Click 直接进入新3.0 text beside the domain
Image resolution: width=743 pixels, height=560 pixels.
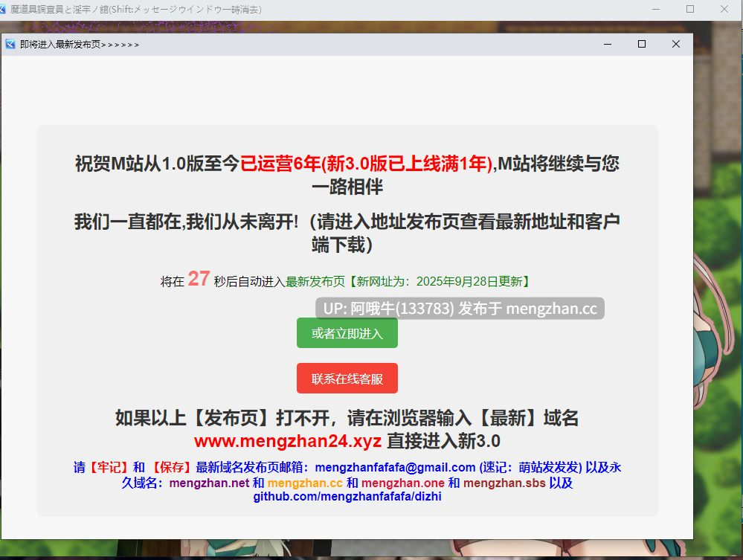443,441
